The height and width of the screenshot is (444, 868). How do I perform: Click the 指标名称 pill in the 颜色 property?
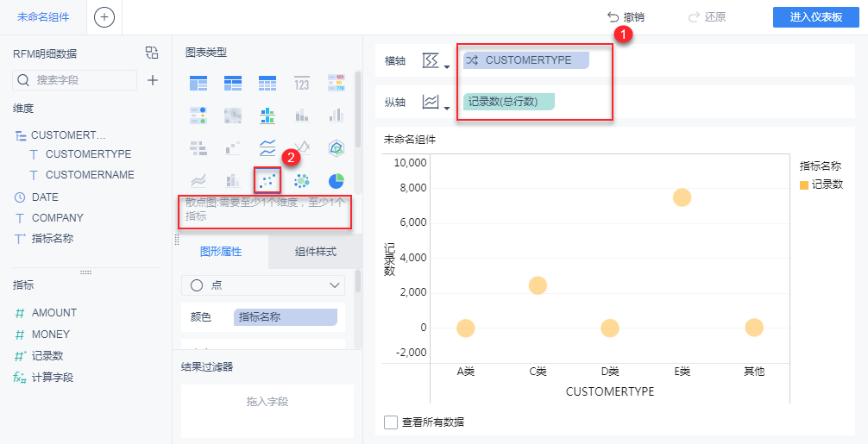[285, 317]
